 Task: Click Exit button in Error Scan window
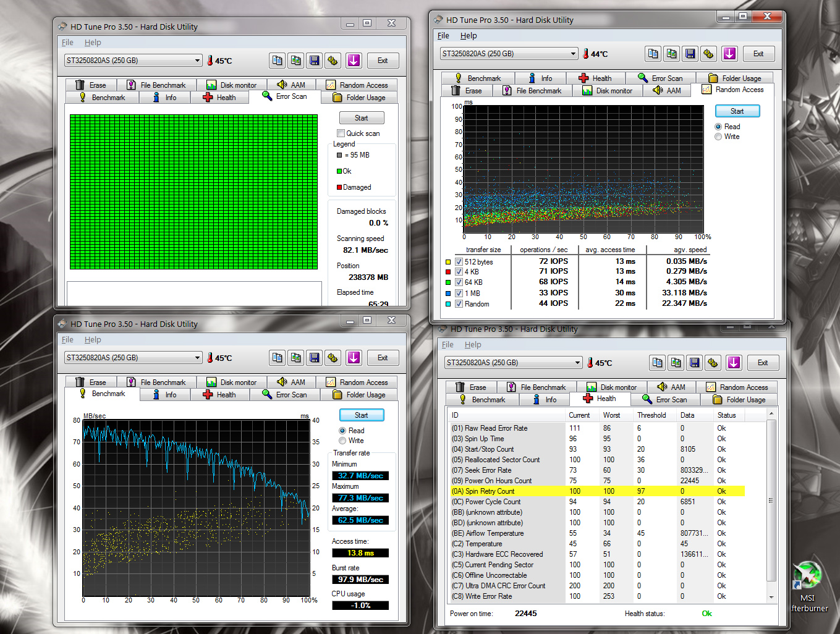coord(383,61)
